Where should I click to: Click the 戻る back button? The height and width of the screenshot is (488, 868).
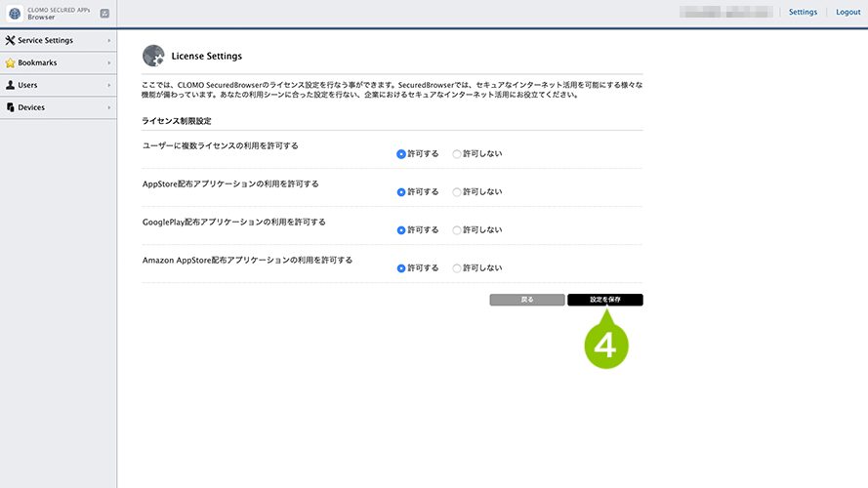click(527, 300)
